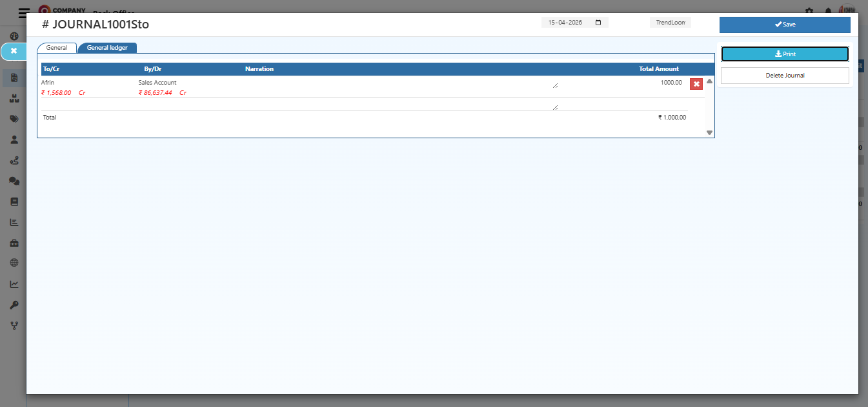Open the globe icon in sidebar
868x407 pixels.
pos(14,263)
